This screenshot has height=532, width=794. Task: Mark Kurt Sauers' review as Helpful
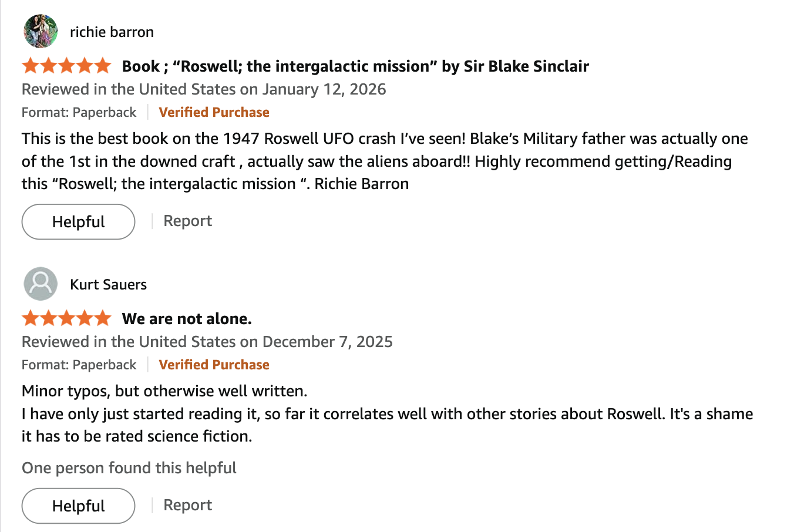click(78, 506)
